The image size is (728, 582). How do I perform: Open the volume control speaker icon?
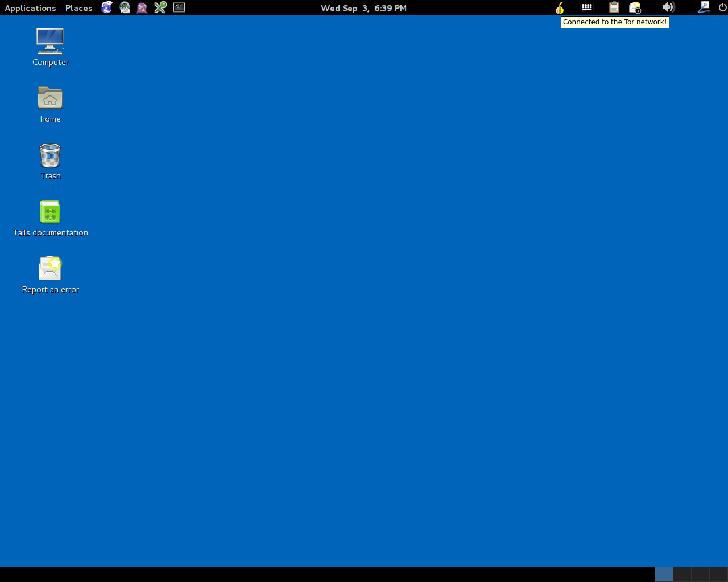click(x=668, y=7)
